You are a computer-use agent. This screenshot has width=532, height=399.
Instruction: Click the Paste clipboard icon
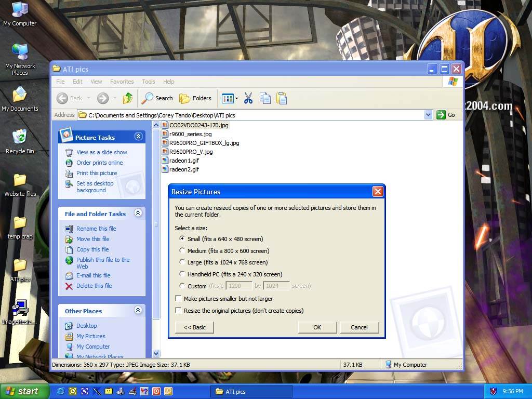tap(282, 98)
